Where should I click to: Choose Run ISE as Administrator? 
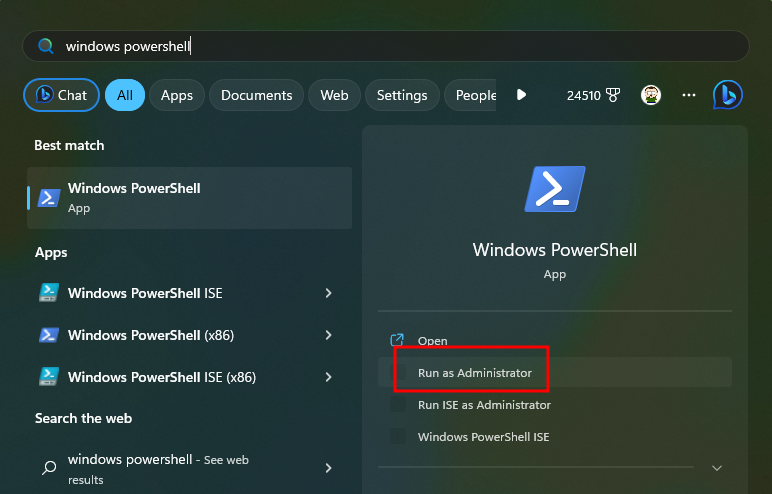tap(555, 405)
